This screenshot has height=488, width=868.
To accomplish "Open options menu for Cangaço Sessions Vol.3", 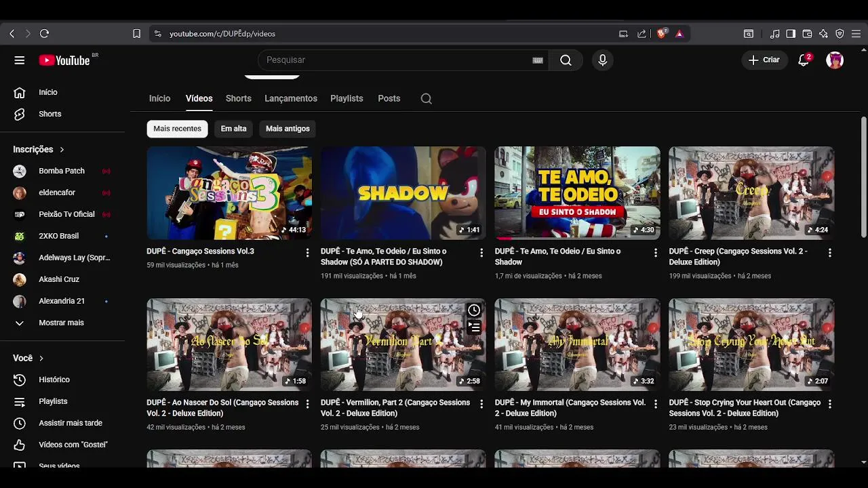I will (x=307, y=253).
